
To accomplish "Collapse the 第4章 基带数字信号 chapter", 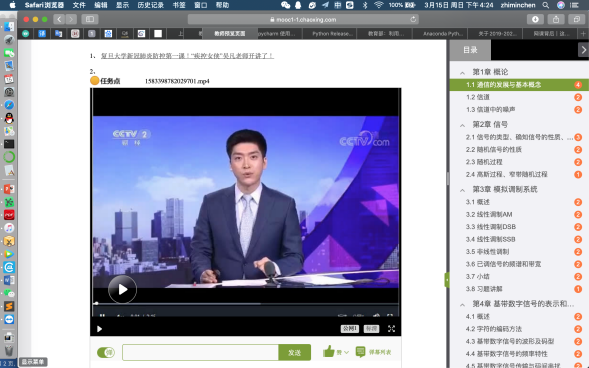I will coord(462,305).
